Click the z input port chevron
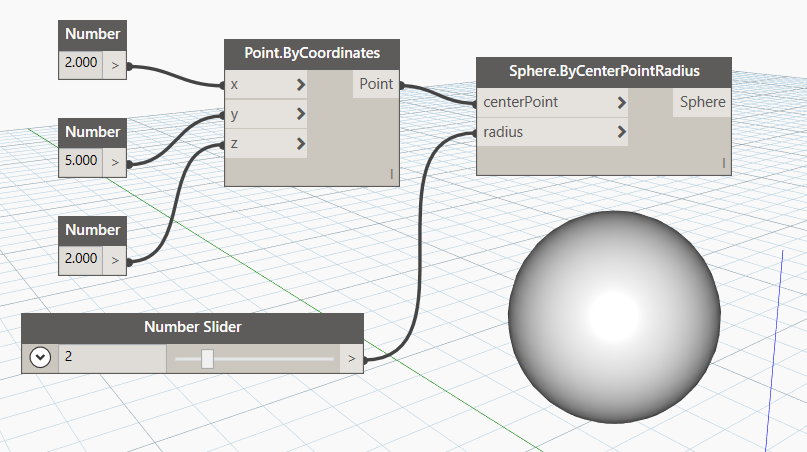Image resolution: width=807 pixels, height=452 pixels. coord(301,144)
